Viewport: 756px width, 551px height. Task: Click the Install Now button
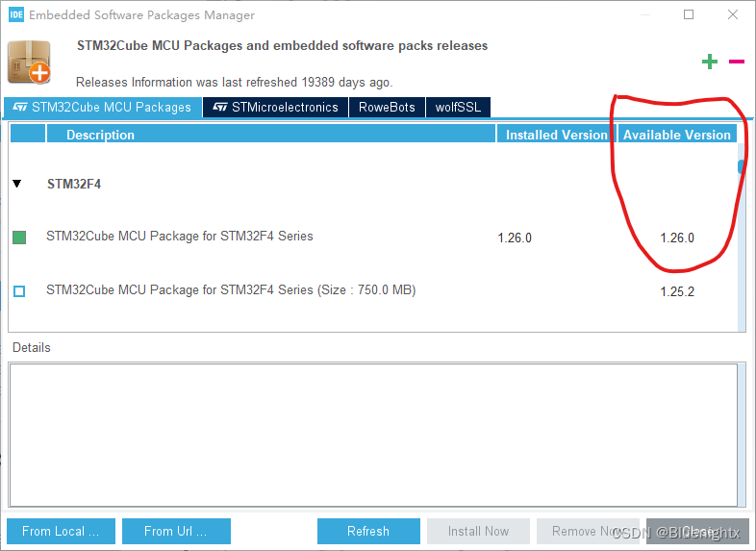tap(478, 531)
